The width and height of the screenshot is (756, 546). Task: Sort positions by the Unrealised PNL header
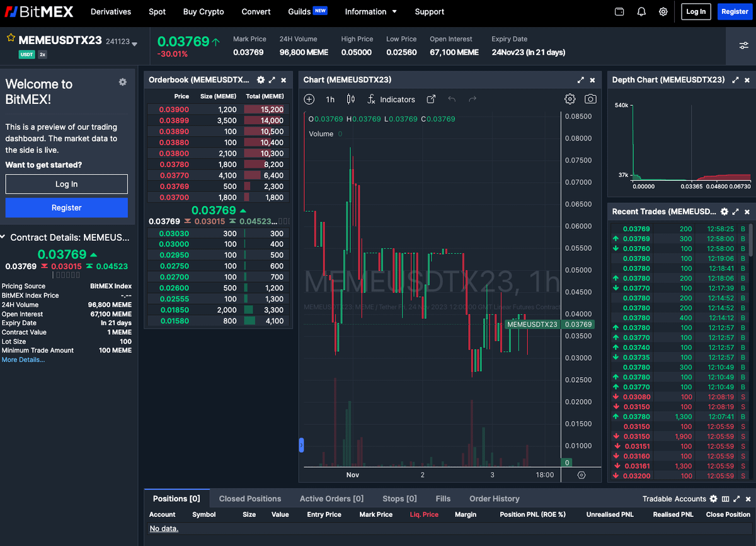[x=610, y=514]
